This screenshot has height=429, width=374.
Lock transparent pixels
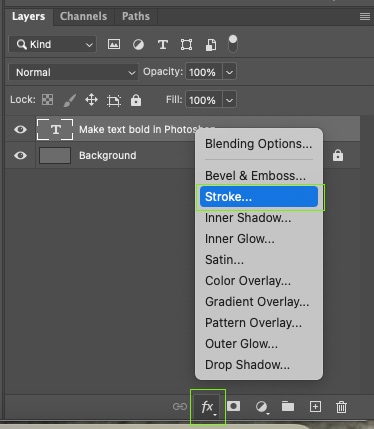[47, 100]
